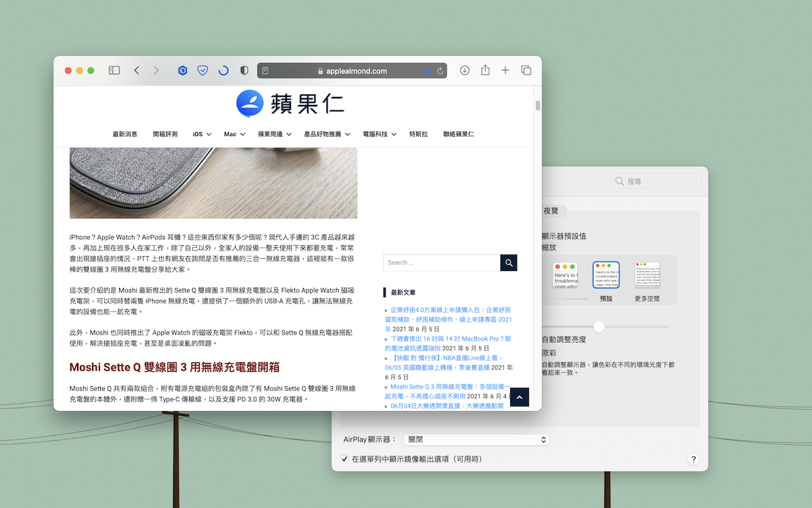
Task: Open the Moshi Sette Q 多個設備一起充電 link
Action: (447, 391)
